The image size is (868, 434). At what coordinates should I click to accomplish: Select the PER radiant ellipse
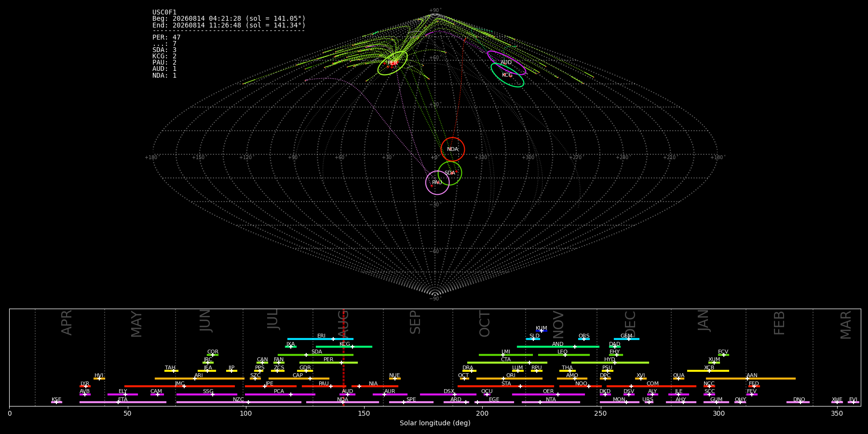tap(393, 63)
